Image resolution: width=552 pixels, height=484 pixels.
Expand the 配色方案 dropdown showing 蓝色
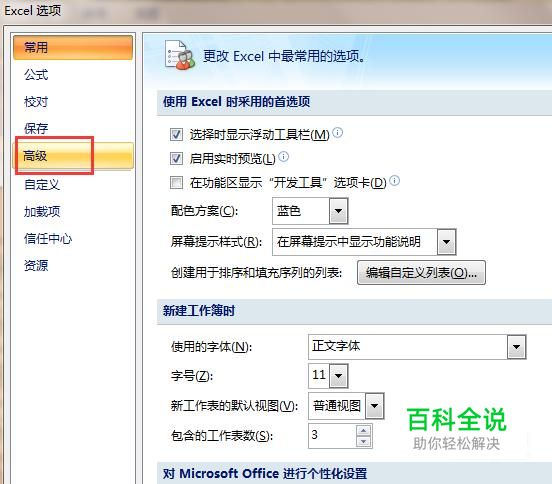click(338, 211)
